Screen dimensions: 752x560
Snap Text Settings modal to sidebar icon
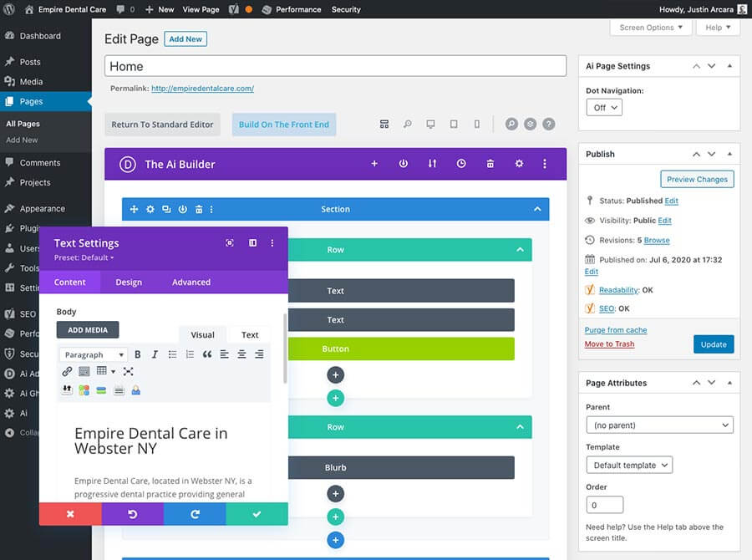[252, 243]
